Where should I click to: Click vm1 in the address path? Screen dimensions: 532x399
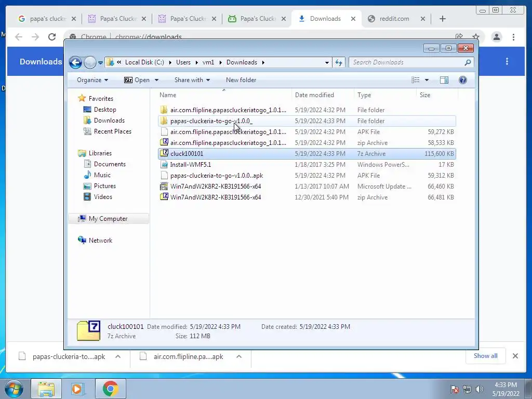(208, 62)
